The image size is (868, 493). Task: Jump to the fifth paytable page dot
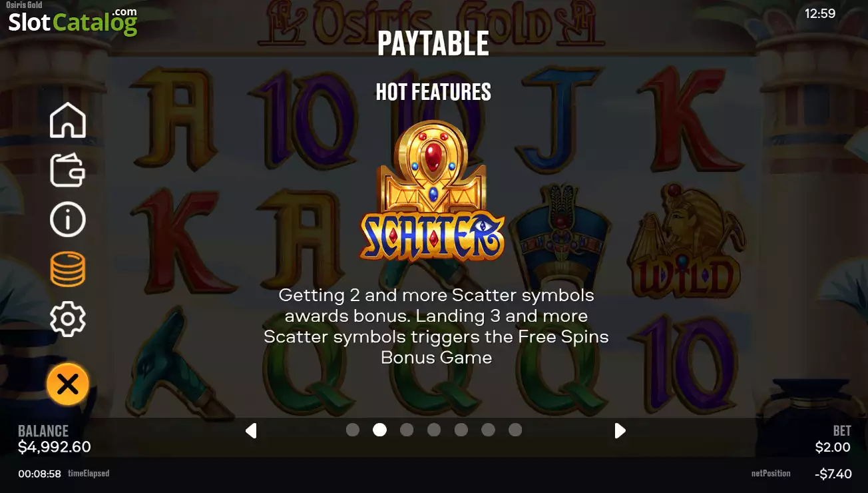(x=461, y=430)
